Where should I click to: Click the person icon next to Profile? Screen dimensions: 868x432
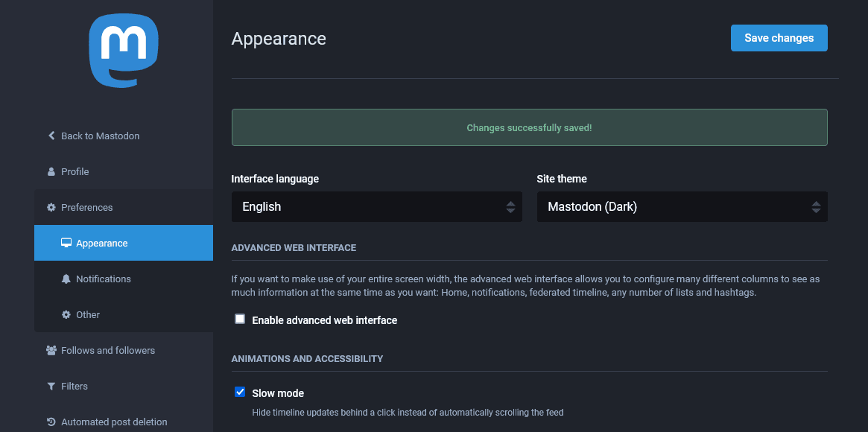point(51,171)
